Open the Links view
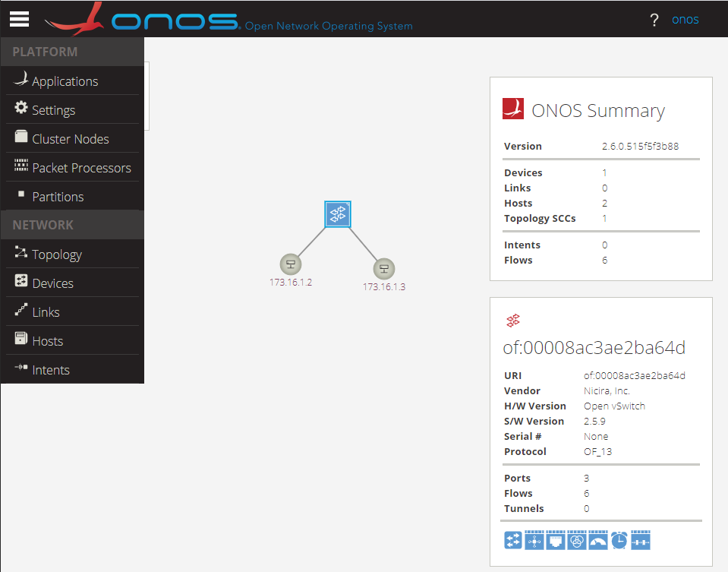The height and width of the screenshot is (572, 728). point(72,311)
